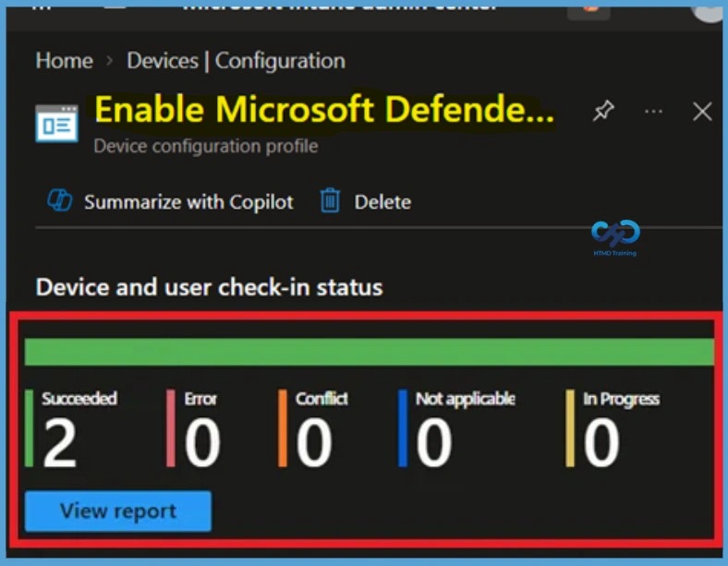728x566 pixels.
Task: Click the trash can delete icon
Action: click(x=330, y=200)
